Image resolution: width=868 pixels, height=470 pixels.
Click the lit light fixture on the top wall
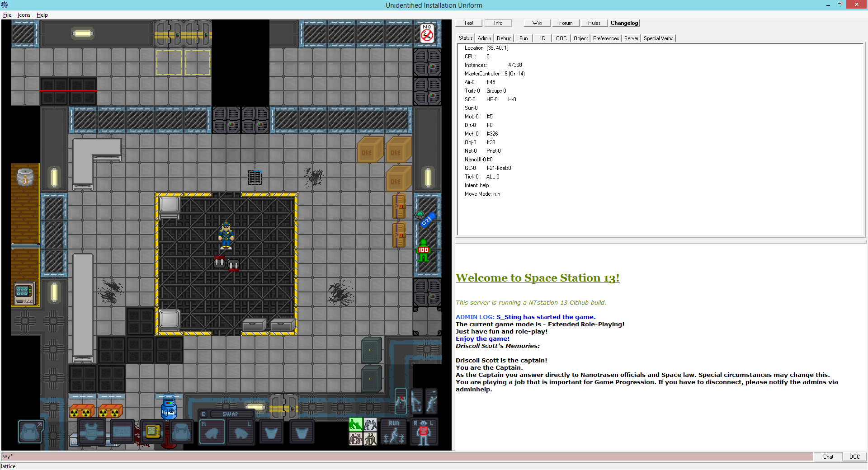82,33
